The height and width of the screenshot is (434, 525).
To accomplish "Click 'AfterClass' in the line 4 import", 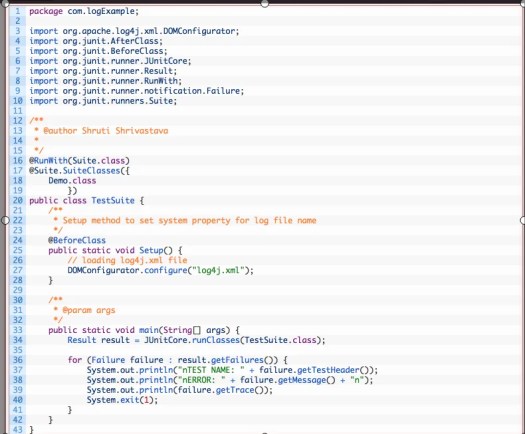I will [x=134, y=41].
